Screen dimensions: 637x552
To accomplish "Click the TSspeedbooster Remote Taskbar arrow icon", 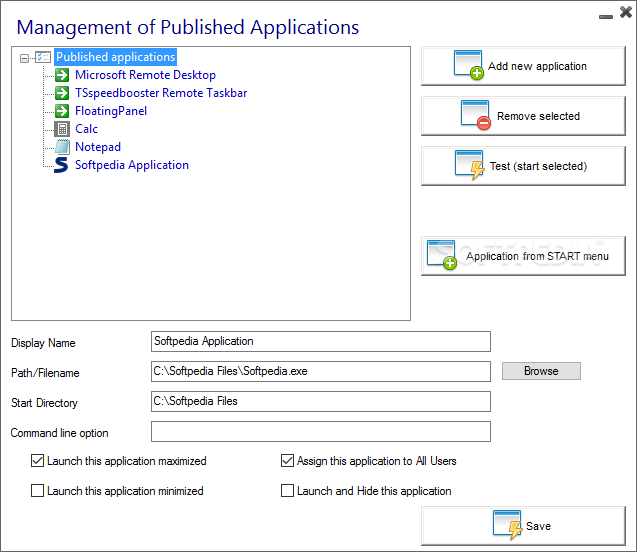I will click(62, 93).
